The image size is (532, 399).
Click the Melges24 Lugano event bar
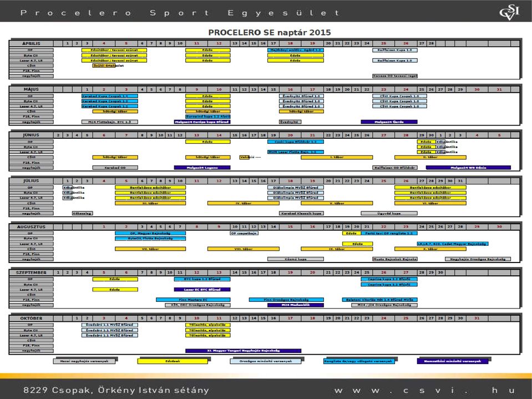click(202, 168)
